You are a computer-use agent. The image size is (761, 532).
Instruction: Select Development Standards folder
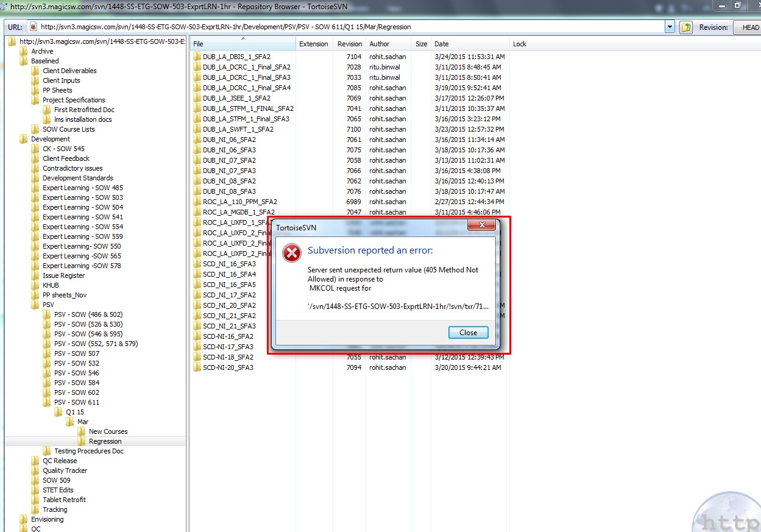click(77, 178)
